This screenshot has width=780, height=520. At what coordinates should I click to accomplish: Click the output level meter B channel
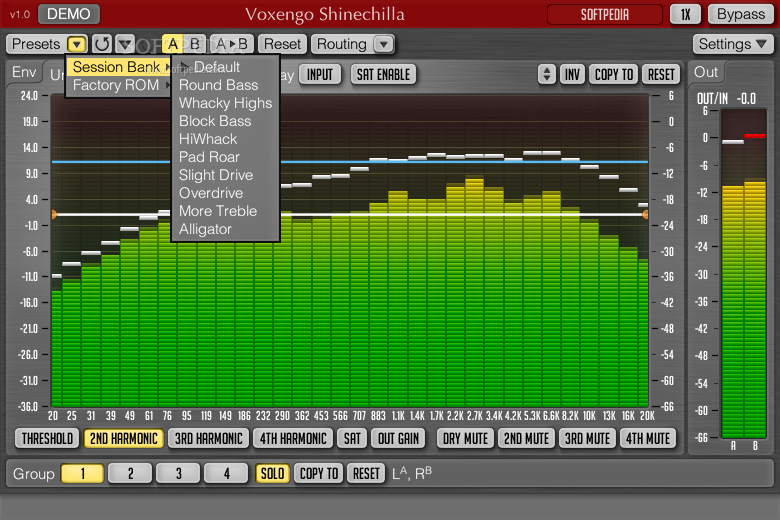coord(755,275)
